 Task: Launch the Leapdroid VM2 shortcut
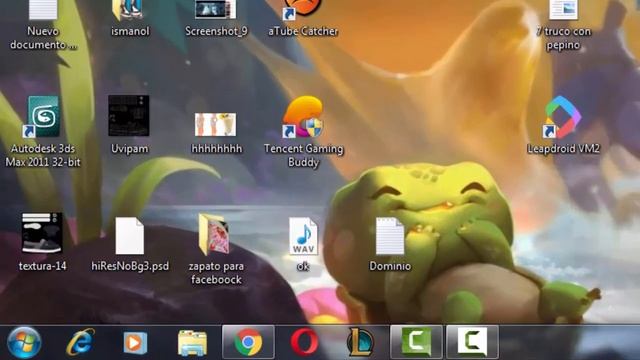click(x=562, y=117)
